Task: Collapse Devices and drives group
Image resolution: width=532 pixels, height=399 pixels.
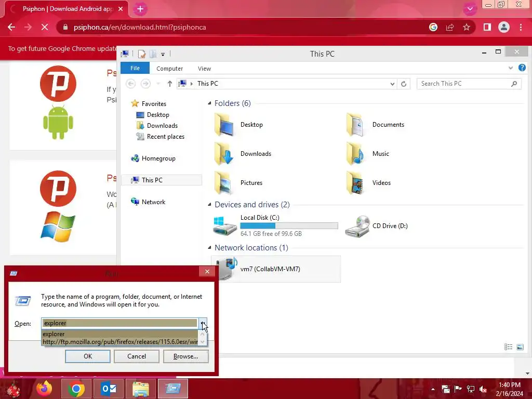Action: pyautogui.click(x=209, y=205)
